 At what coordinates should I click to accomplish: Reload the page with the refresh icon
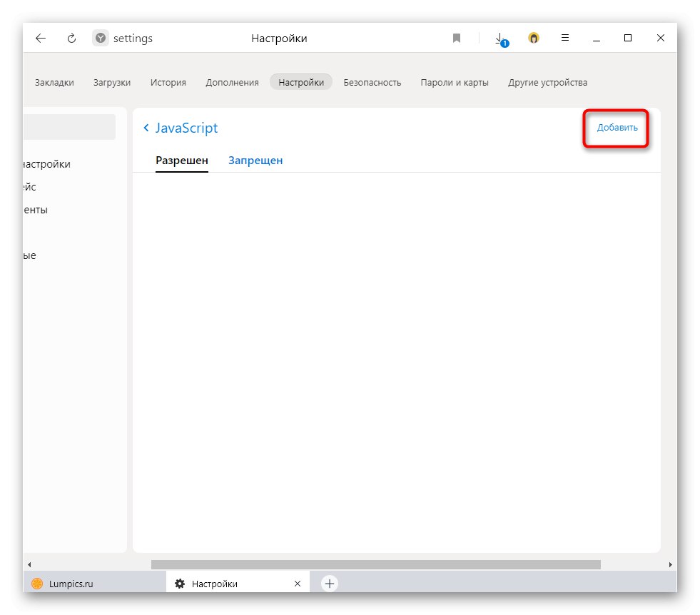coord(71,39)
